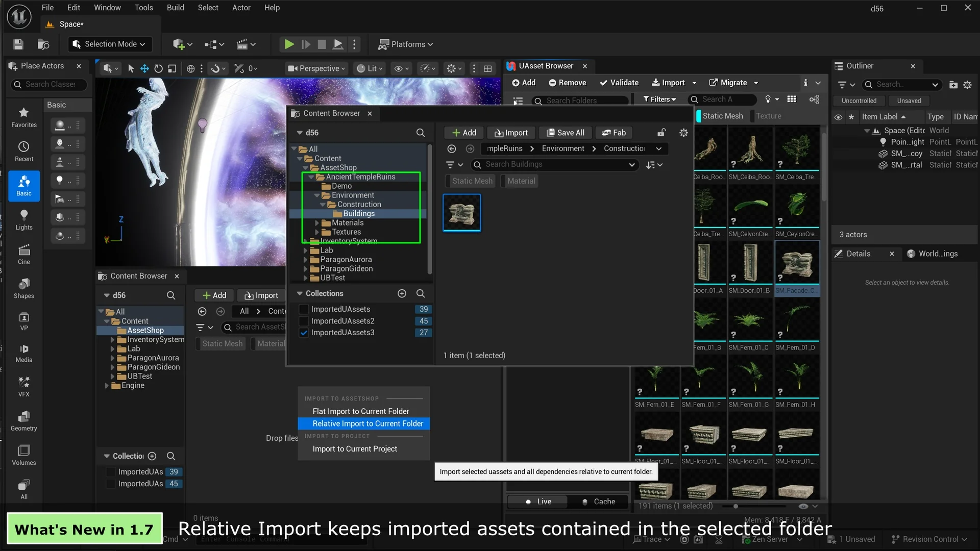Add new collection with plus icon

(402, 293)
